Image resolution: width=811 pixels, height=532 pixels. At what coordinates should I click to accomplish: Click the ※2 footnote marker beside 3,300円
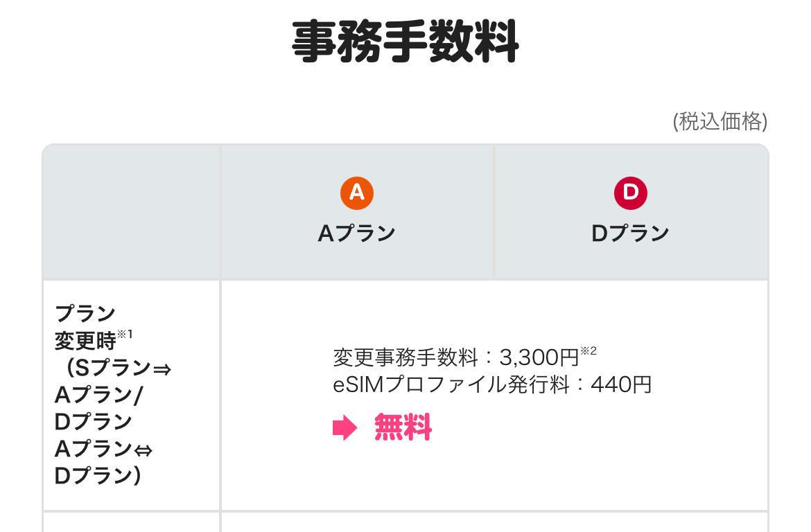[588, 351]
